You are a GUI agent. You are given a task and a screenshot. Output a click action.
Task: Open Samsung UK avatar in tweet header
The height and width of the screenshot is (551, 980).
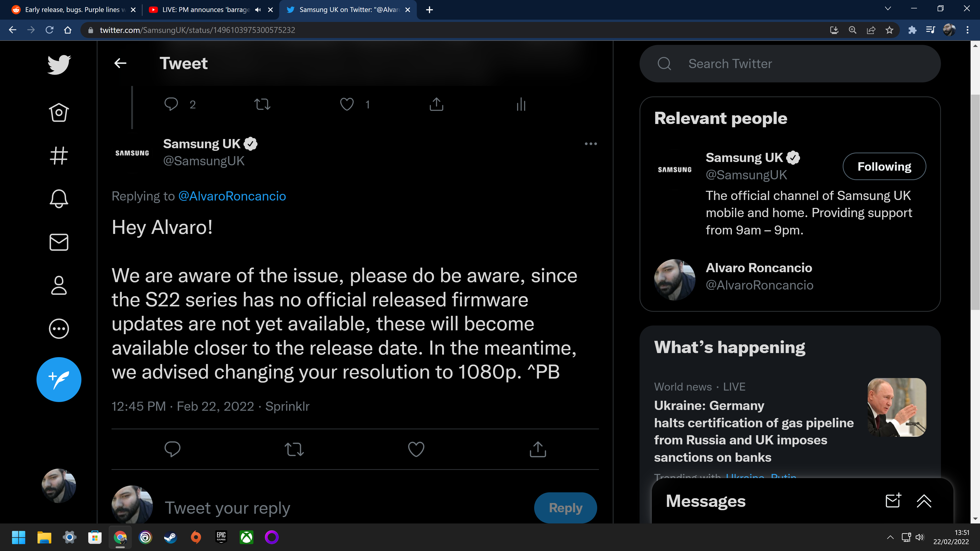(132, 153)
